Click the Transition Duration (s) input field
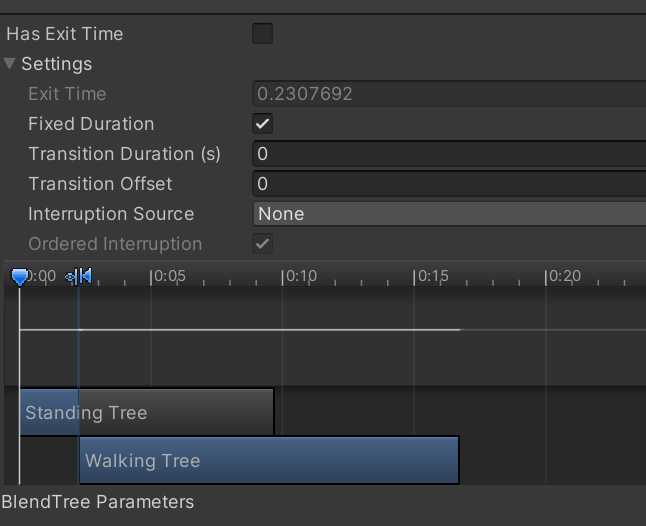This screenshot has width=646, height=526. pos(449,154)
